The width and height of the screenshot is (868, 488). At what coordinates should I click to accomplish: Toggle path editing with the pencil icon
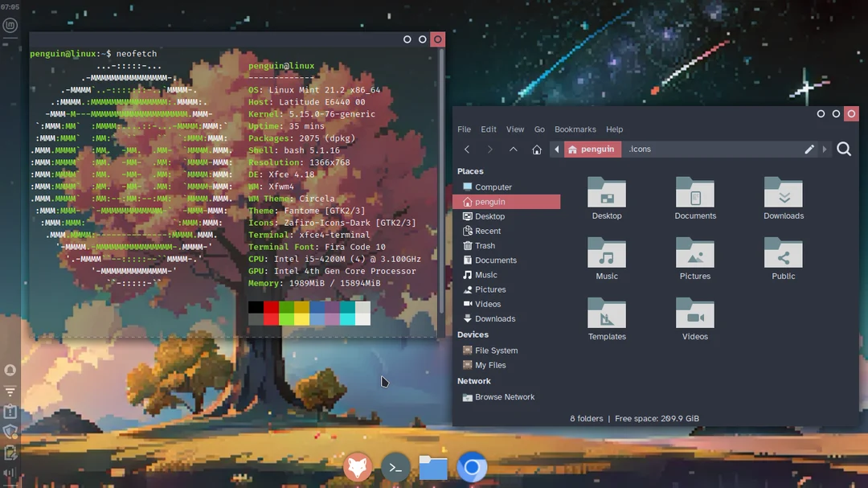pyautogui.click(x=809, y=149)
